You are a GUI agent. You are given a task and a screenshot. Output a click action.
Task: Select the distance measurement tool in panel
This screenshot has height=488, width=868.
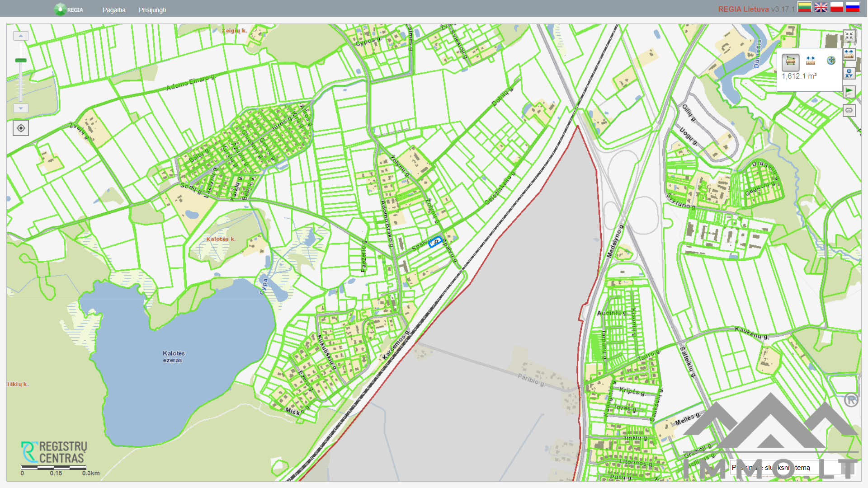pos(811,61)
